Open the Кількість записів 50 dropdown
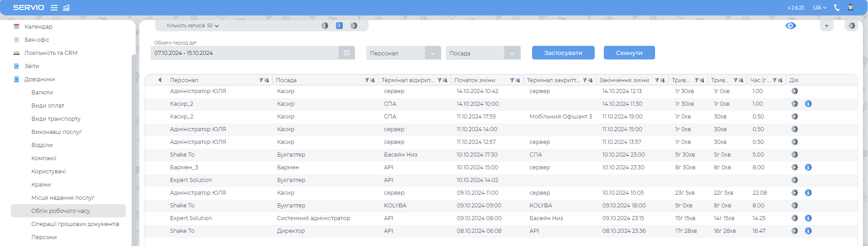Viewport: 868px width, 246px height. point(192,26)
